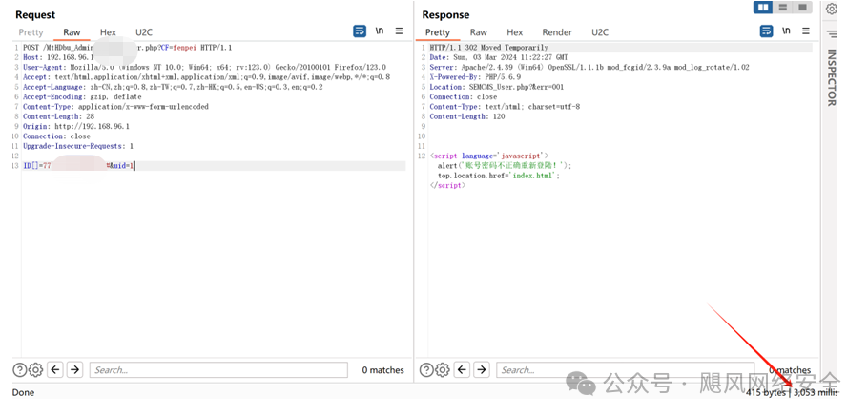The height and width of the screenshot is (417, 868).
Task: Click the top.location.href index.html line
Action: [x=499, y=176]
